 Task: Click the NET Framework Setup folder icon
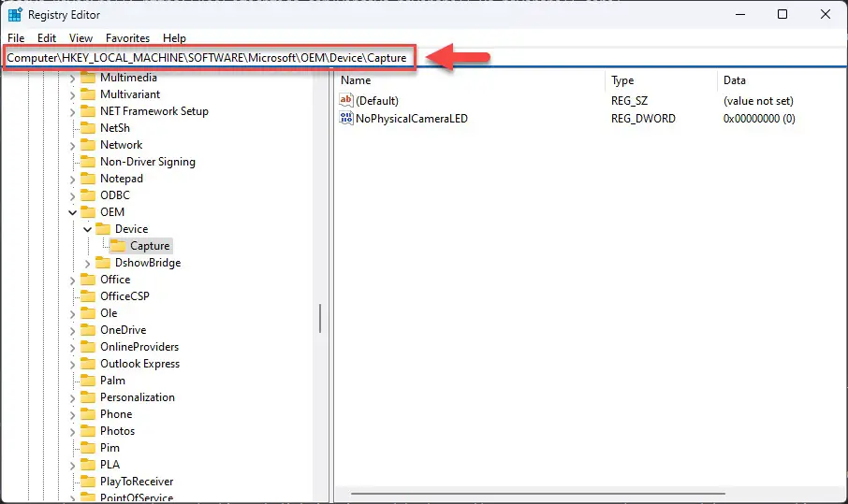click(88, 111)
